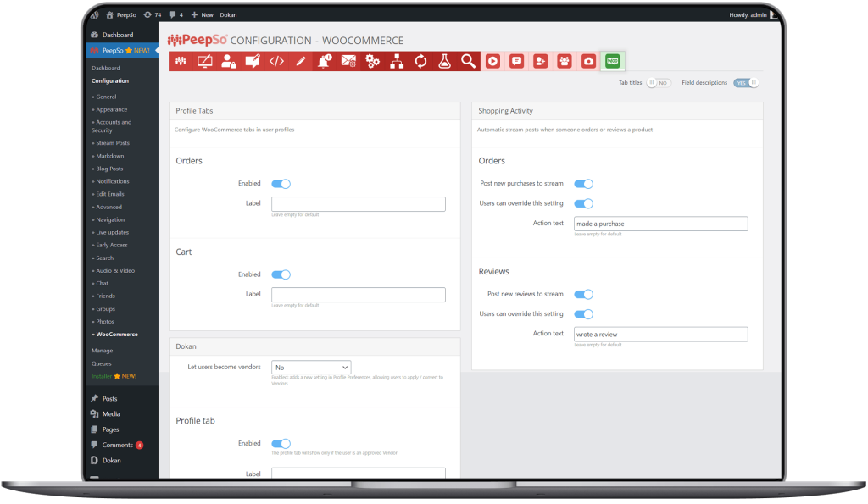Viewport: 868px width, 504px height.
Task: Open Let users become vendors dropdown
Action: tap(311, 368)
